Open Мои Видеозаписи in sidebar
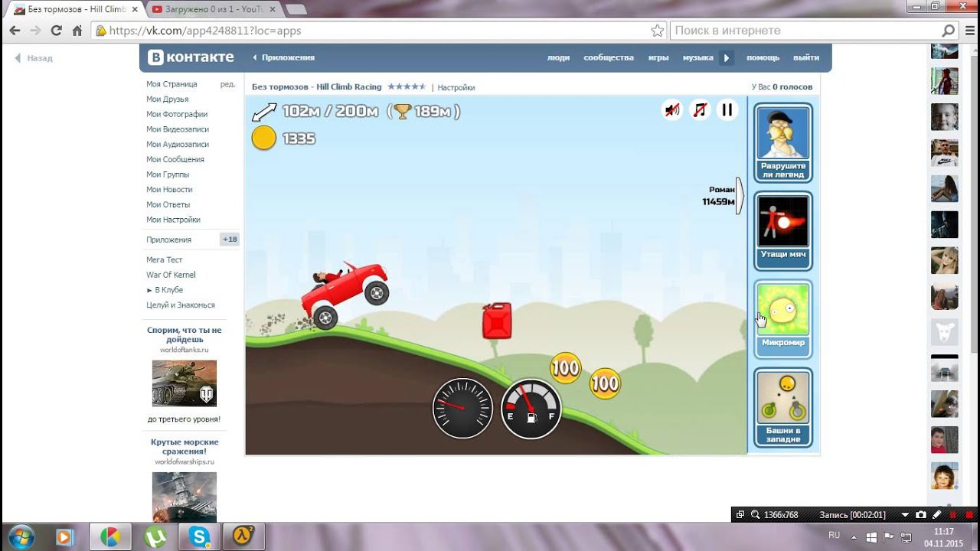This screenshot has width=980, height=551. click(178, 129)
